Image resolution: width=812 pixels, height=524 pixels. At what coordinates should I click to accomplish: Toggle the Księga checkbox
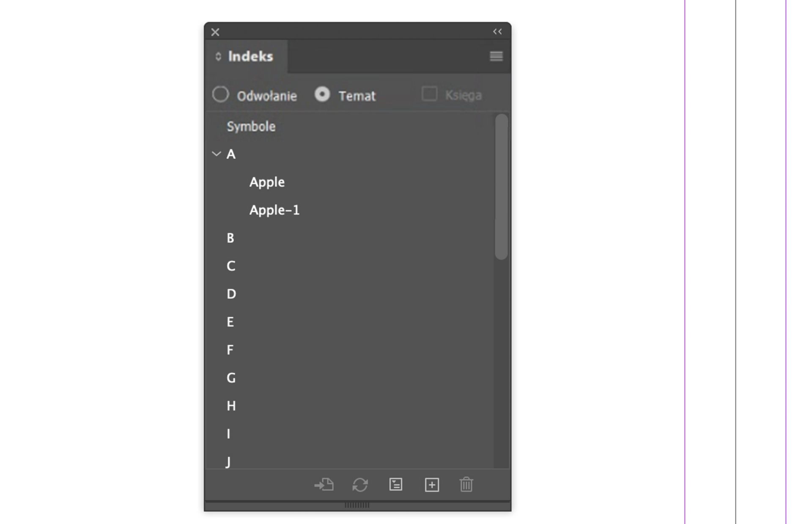[429, 94]
